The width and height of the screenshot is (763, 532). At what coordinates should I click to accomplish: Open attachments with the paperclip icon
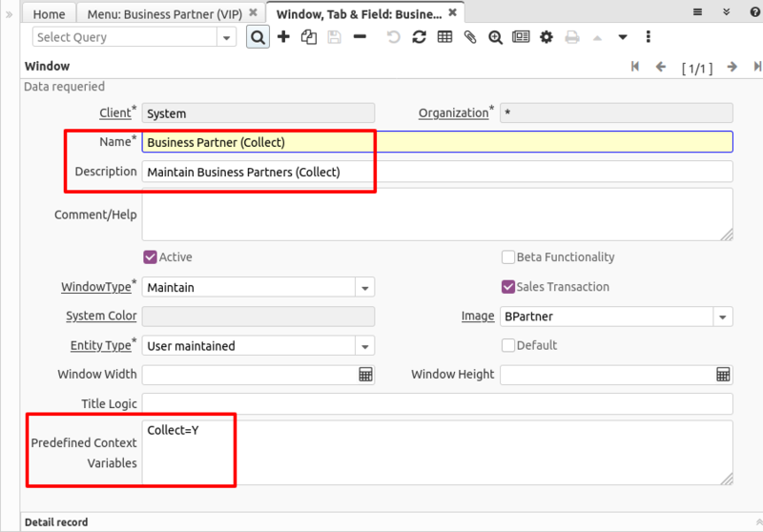click(469, 37)
